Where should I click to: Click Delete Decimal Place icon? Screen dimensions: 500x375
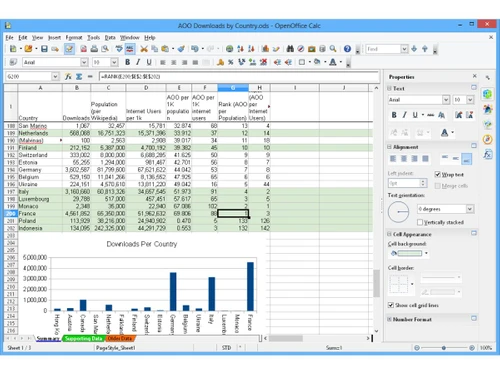click(x=263, y=62)
